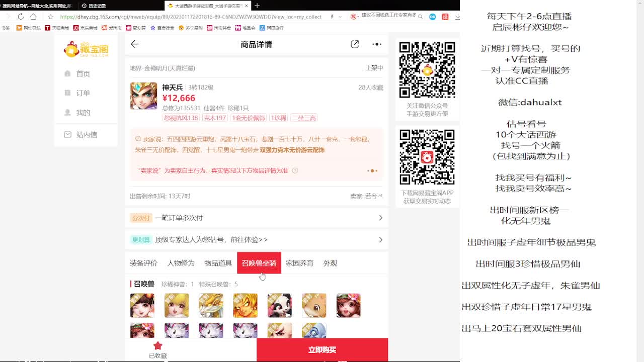Select the 召唤兽坐骑 tab
The height and width of the screenshot is (362, 644).
coord(259,263)
